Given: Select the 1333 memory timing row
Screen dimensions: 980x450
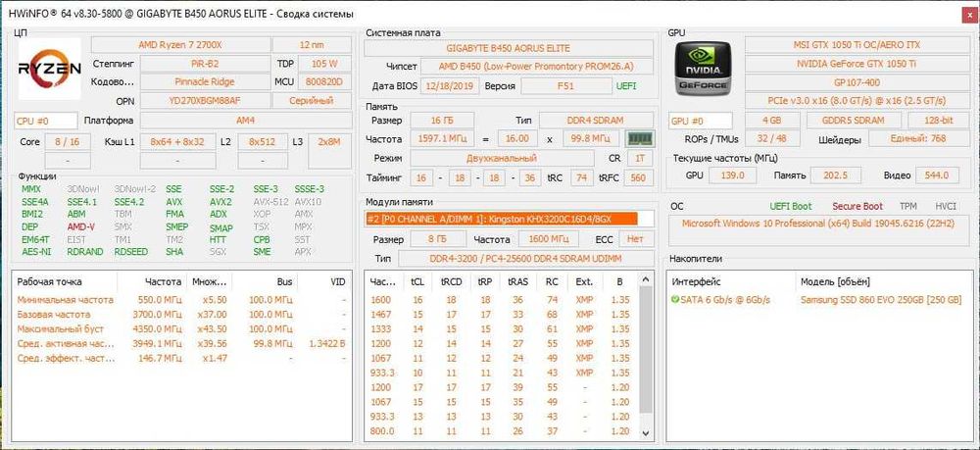Looking at the screenshot, I should coord(503,328).
